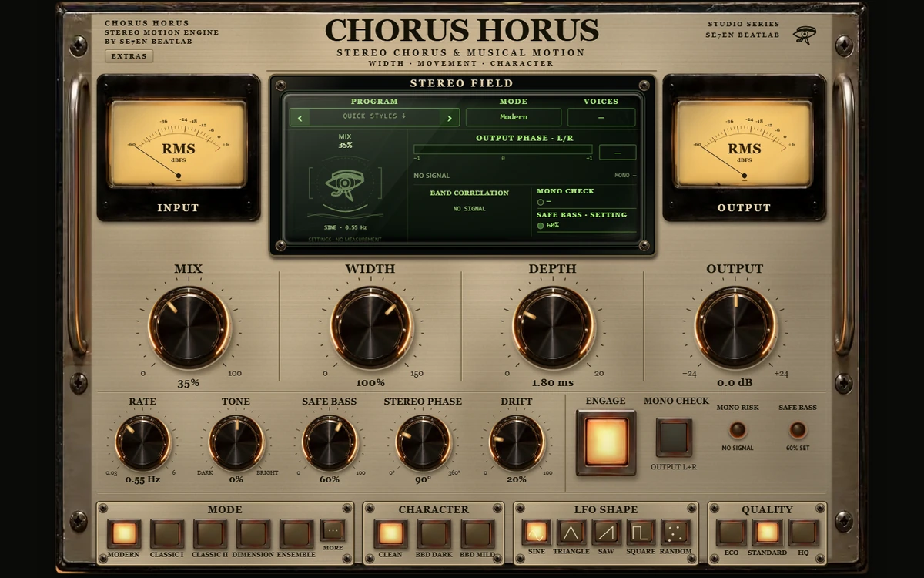924x578 pixels.
Task: Click the Output 0.0 dB value readout
Action: click(x=735, y=383)
